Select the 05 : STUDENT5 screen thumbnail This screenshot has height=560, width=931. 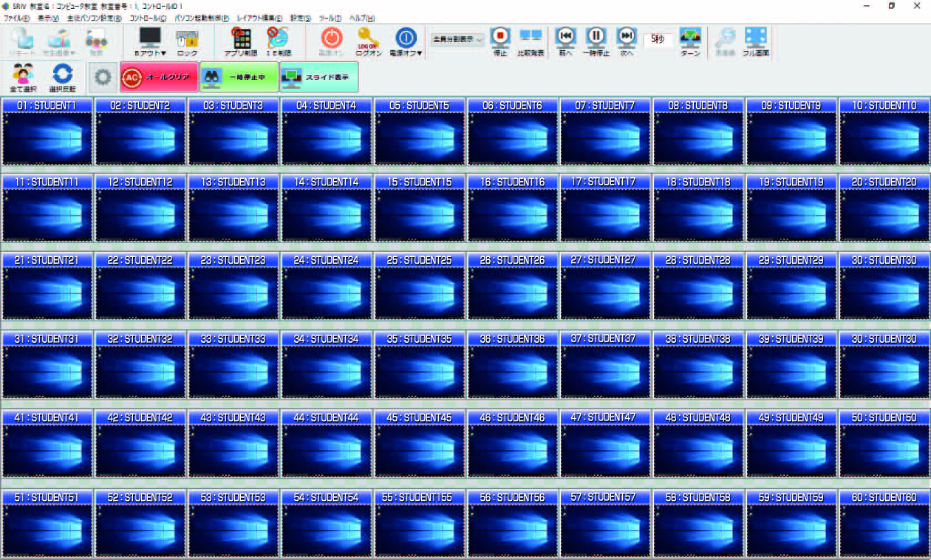(419, 138)
